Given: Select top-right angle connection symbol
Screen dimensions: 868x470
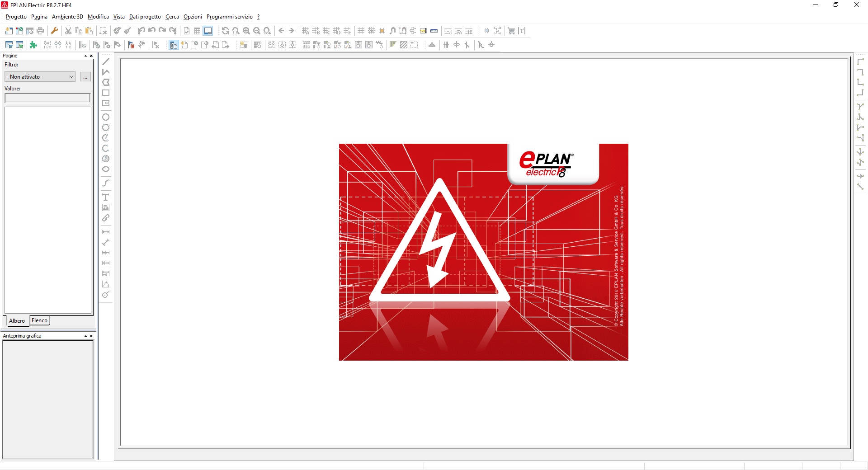Looking at the screenshot, I should point(860,72).
